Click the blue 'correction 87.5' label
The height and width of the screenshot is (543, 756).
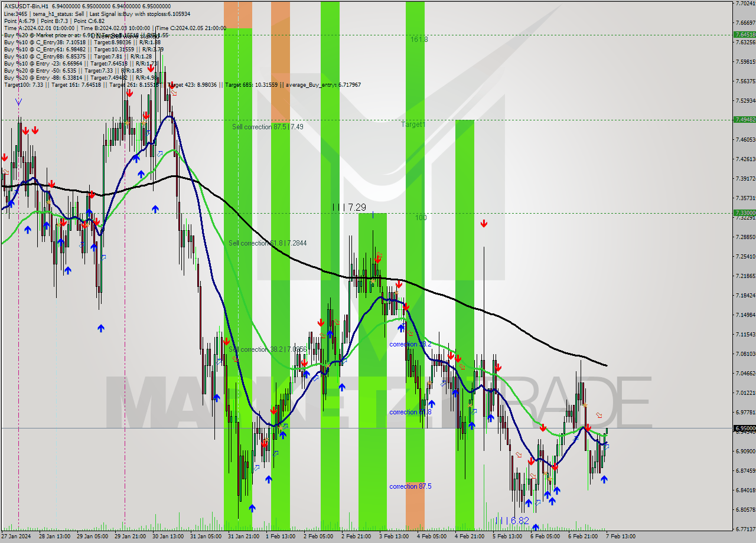click(x=410, y=486)
